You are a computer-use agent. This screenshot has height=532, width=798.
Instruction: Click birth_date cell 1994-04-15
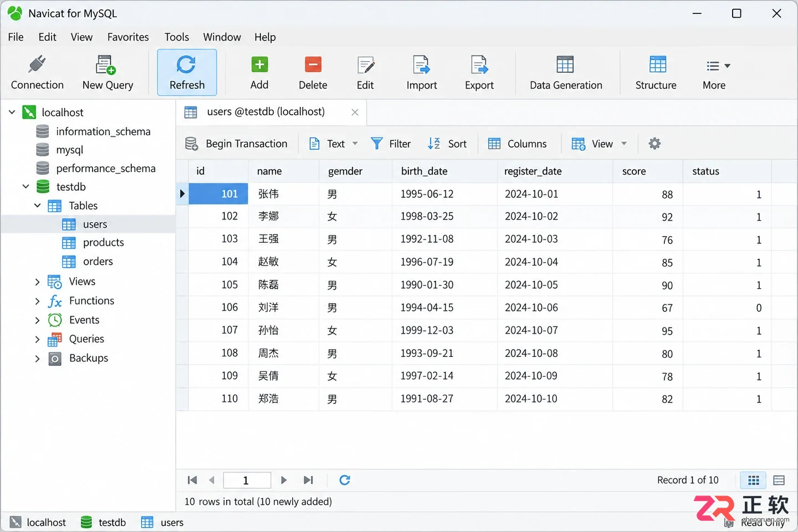coord(445,308)
